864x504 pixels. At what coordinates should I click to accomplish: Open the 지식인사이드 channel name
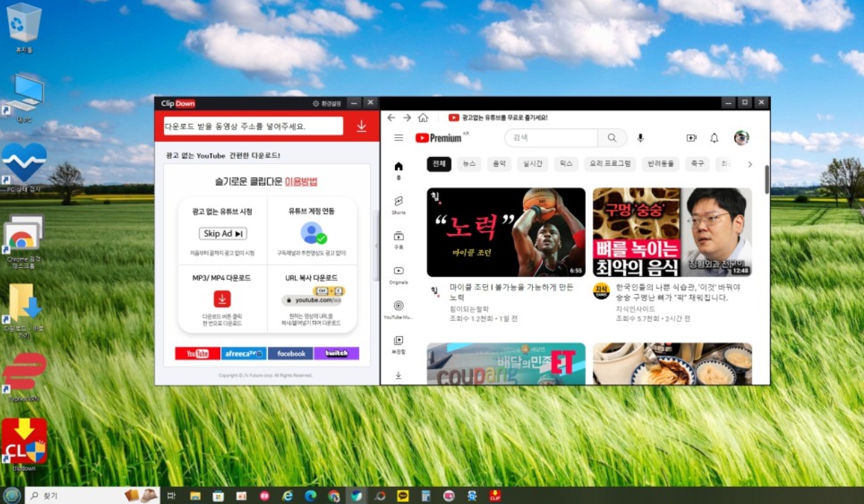635,309
